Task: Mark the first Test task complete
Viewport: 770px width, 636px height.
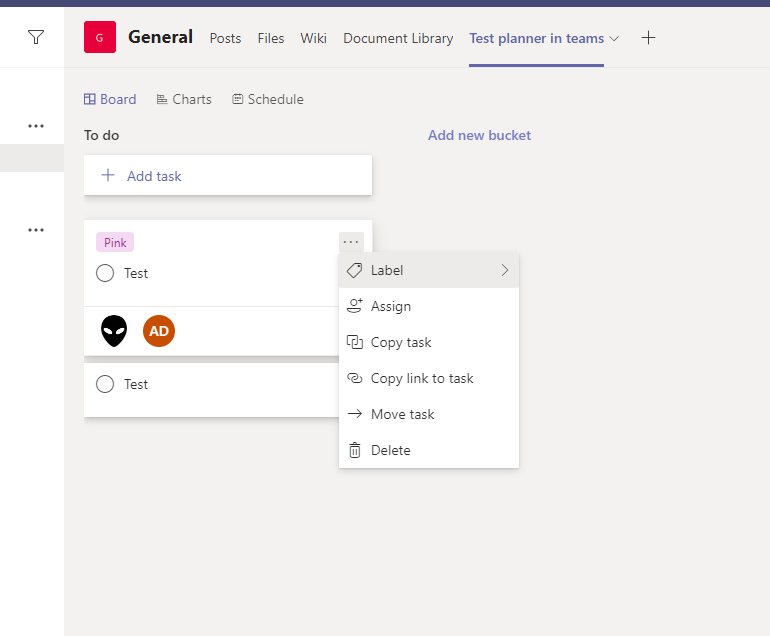Action: 105,273
